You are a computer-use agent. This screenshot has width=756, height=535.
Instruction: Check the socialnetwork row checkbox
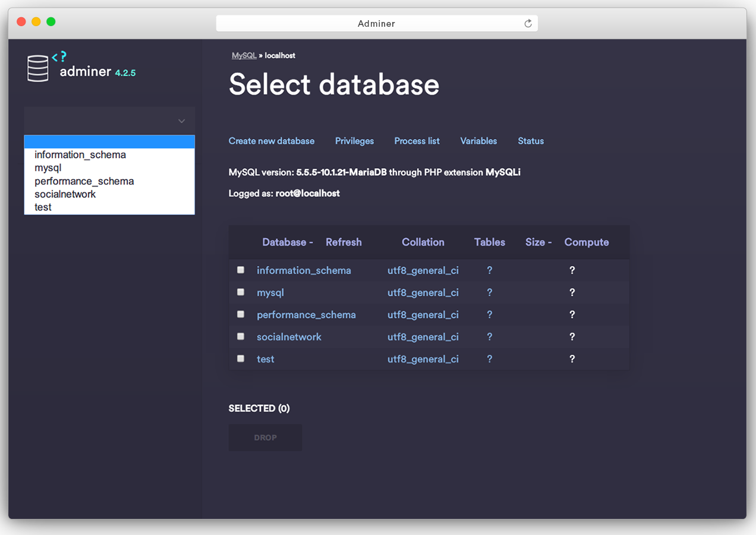(241, 336)
